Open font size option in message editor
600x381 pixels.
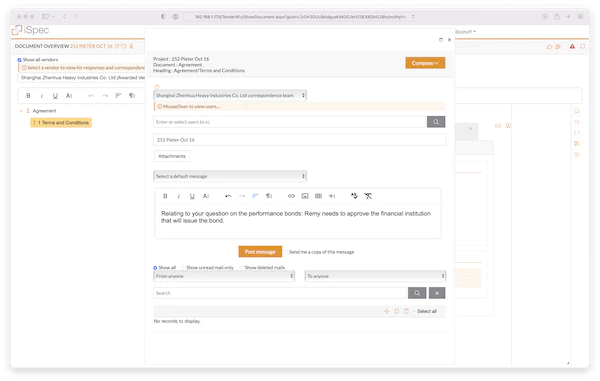coord(206,196)
